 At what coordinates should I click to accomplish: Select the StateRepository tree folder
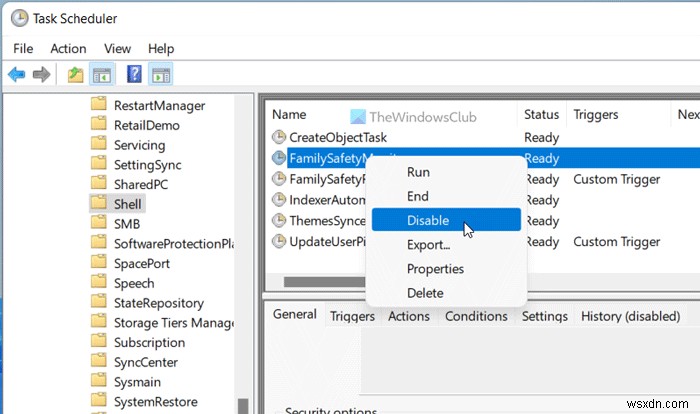(158, 303)
